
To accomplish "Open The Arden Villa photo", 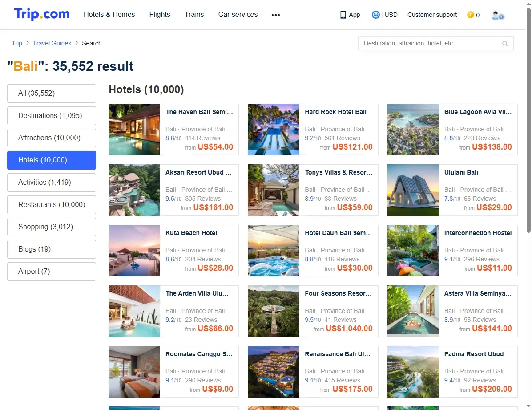I will tap(134, 311).
